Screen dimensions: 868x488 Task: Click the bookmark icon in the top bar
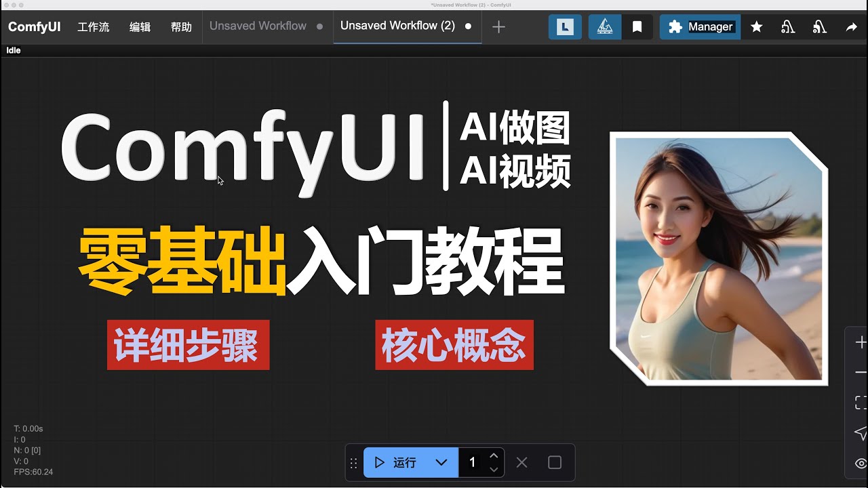tap(637, 27)
